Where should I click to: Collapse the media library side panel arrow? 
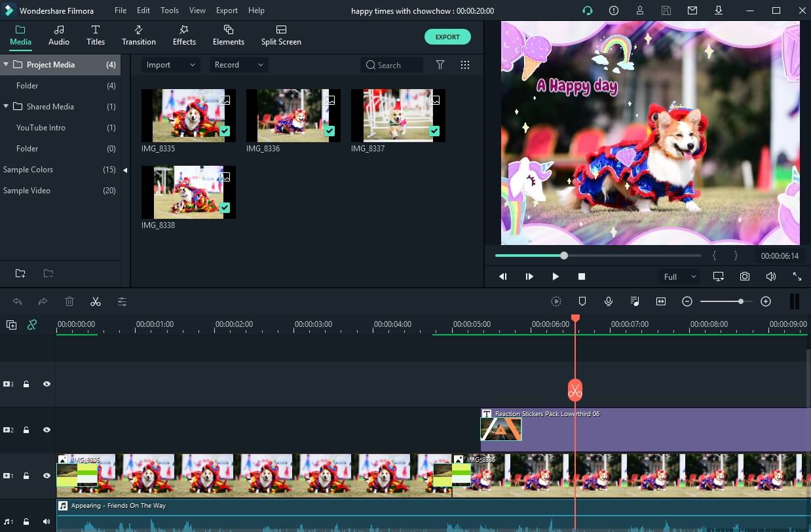pos(125,170)
